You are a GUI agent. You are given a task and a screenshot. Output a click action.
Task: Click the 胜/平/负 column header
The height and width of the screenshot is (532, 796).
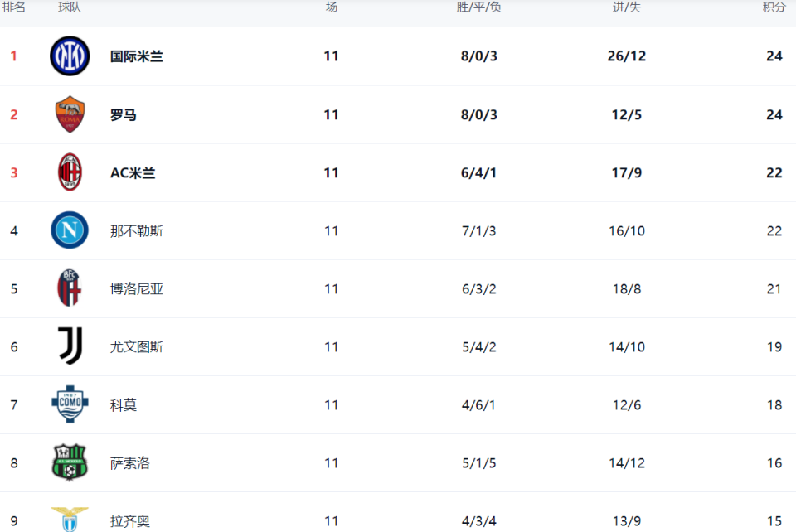click(478, 7)
